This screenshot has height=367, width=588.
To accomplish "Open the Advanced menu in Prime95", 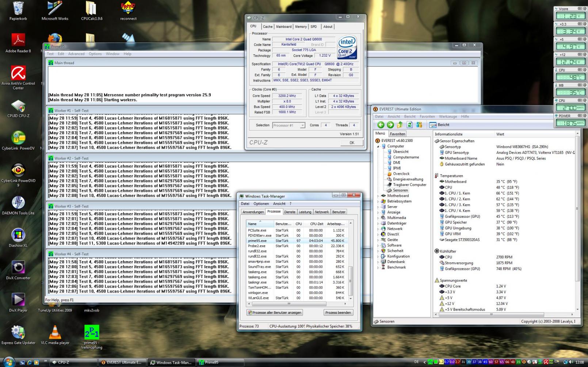I will point(76,54).
